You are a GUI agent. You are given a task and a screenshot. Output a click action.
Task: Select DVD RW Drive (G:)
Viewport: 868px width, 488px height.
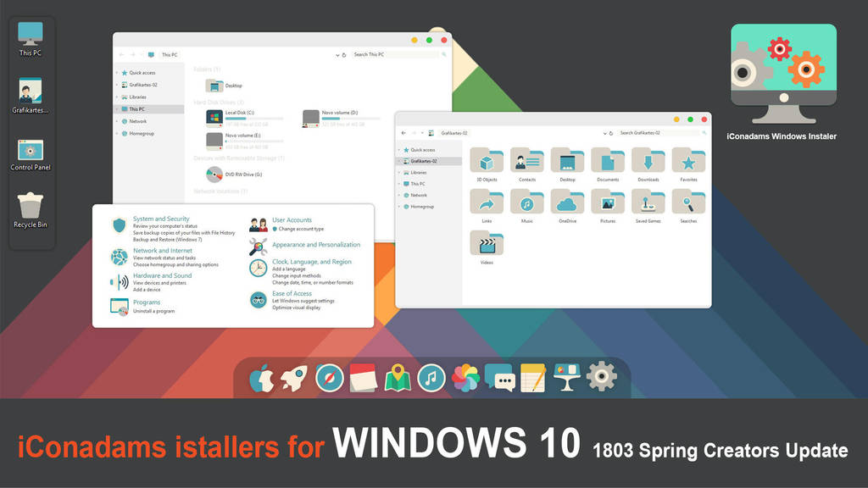point(234,175)
